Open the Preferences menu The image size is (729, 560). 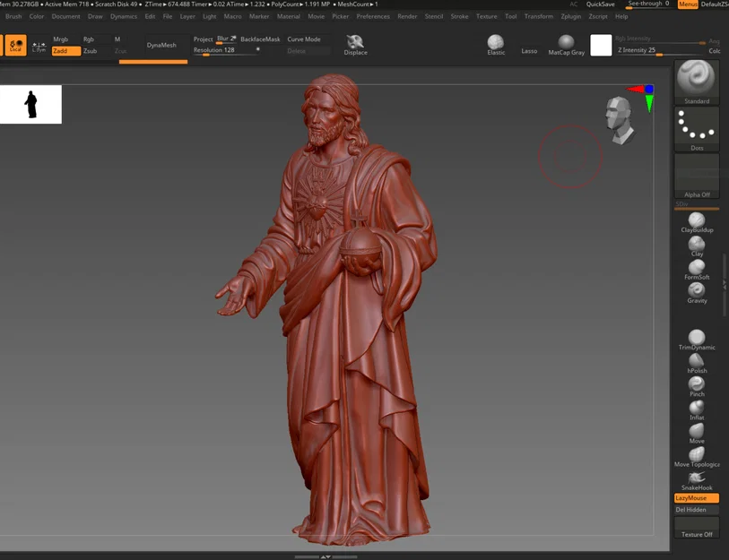(373, 16)
